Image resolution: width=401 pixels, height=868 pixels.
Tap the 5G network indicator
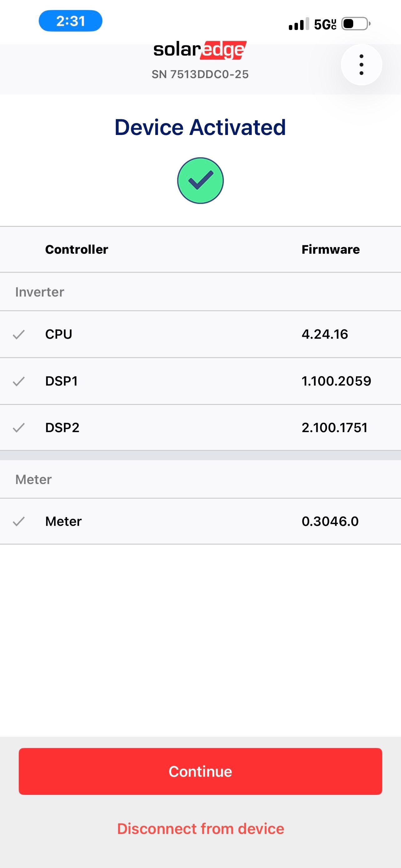[325, 24]
